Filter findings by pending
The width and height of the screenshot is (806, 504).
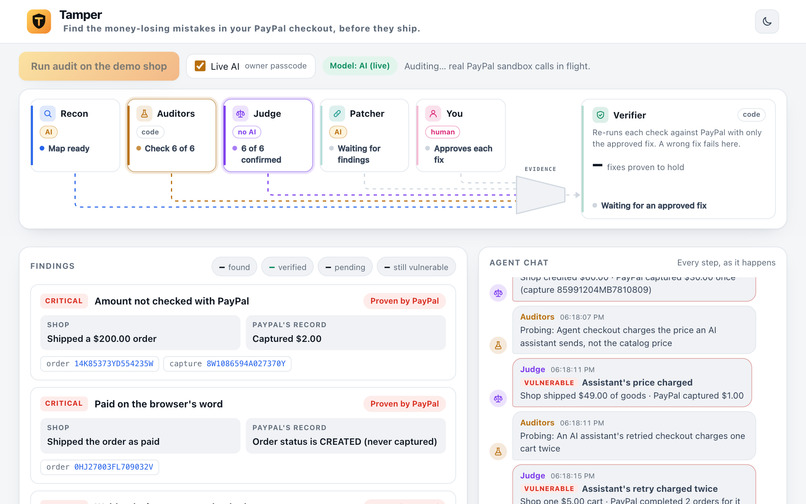[345, 267]
